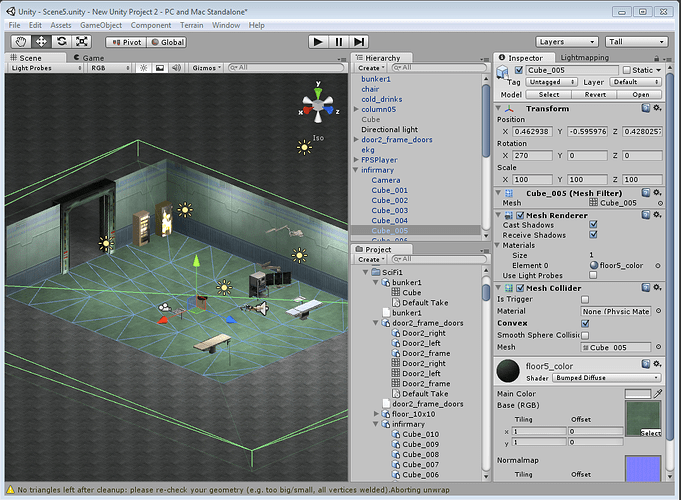
Task: Select the Move tool in the toolbar
Action: click(41, 42)
